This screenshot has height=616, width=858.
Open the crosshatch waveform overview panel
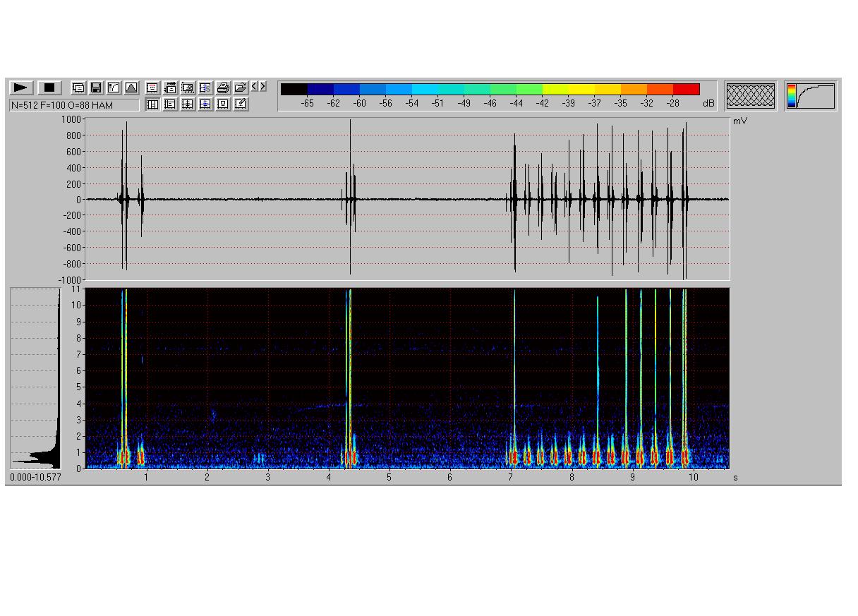[x=750, y=96]
